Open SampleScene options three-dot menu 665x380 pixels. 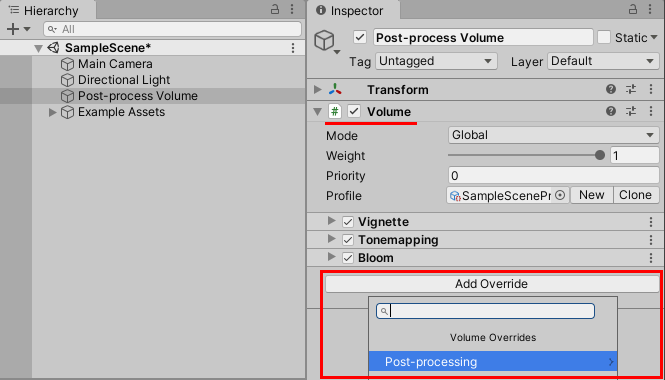[293, 48]
